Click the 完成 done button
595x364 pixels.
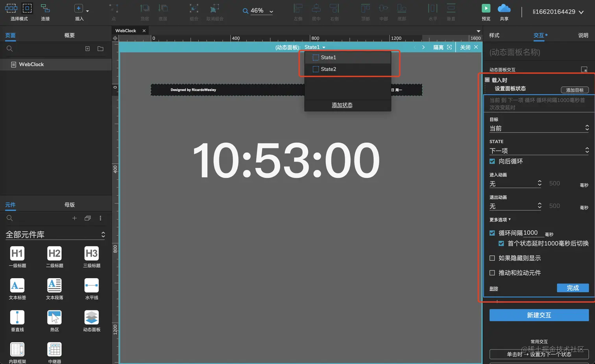pos(573,288)
